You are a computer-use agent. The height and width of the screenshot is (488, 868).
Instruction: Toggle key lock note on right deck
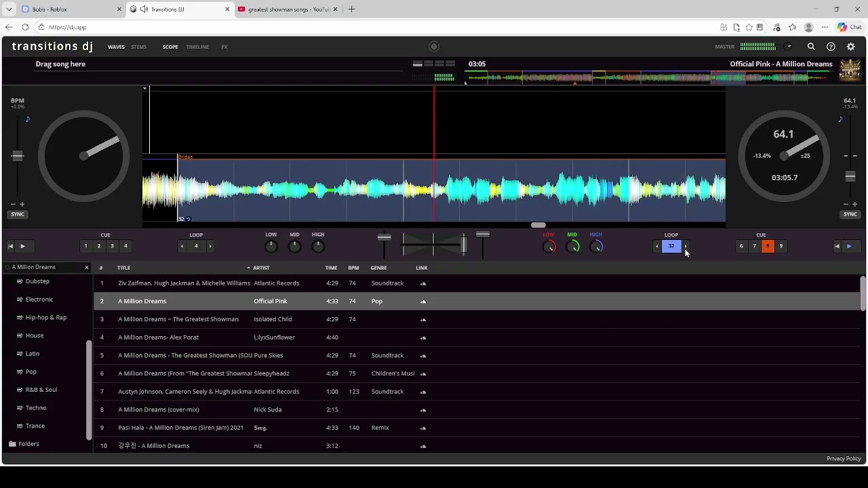click(x=840, y=119)
